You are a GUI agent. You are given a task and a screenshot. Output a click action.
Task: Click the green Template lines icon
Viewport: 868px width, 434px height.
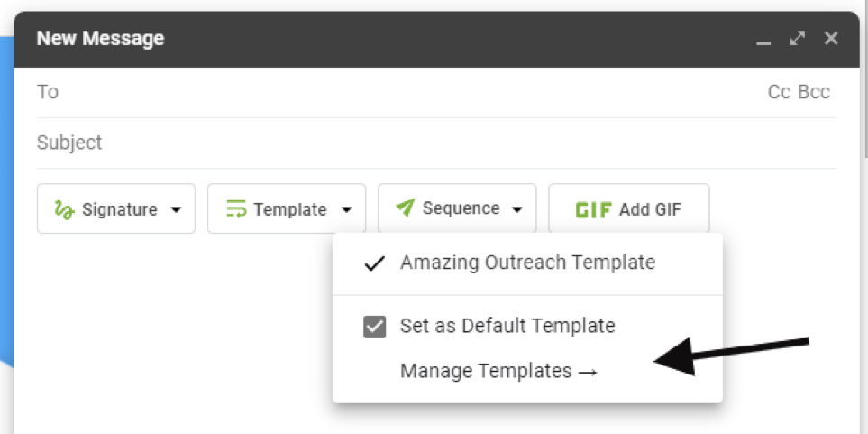coord(236,209)
